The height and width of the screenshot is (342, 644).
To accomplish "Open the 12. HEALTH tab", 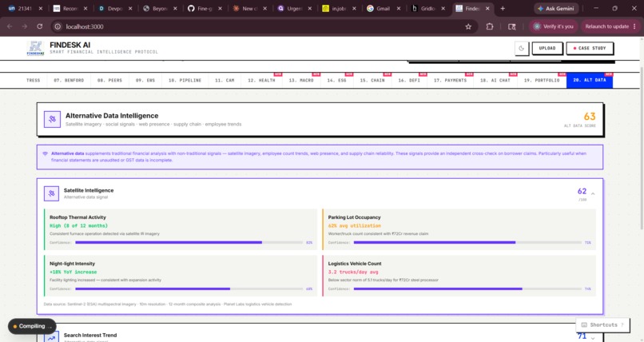I will (261, 81).
